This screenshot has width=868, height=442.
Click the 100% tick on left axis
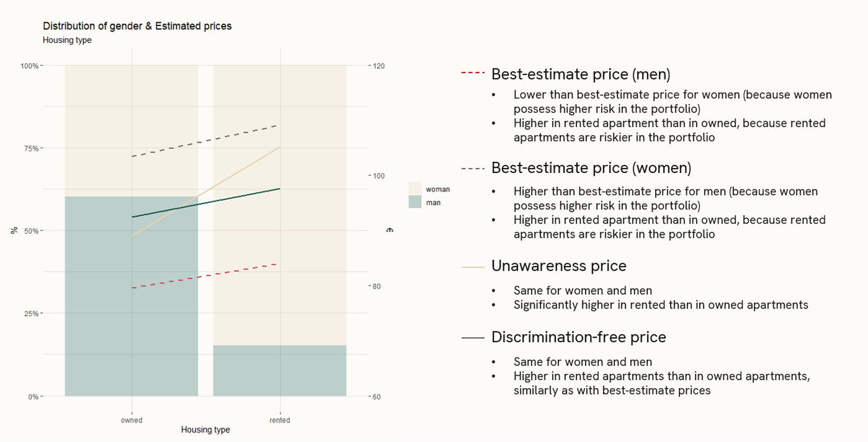[30, 66]
